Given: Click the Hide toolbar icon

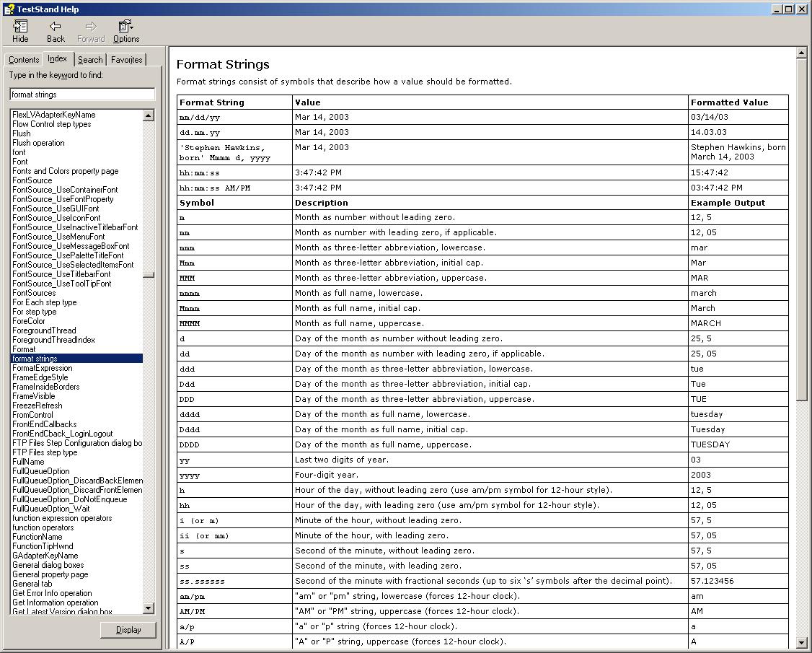Looking at the screenshot, I should click(20, 32).
